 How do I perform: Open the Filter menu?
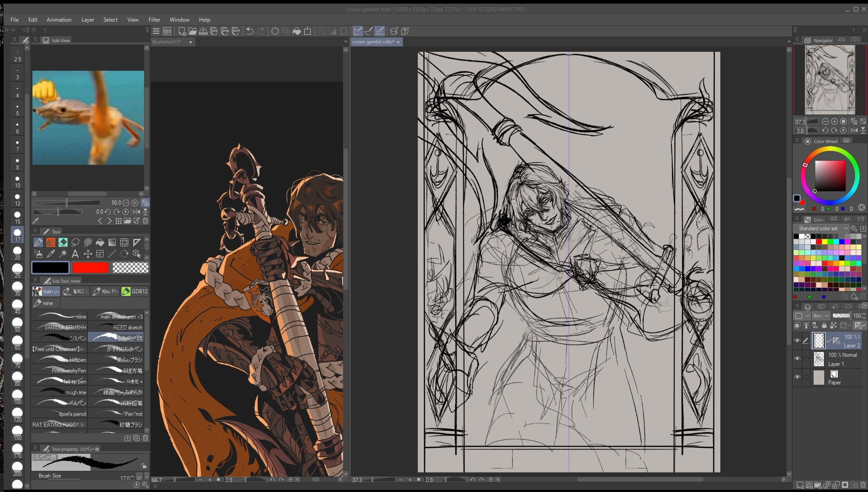tap(154, 20)
